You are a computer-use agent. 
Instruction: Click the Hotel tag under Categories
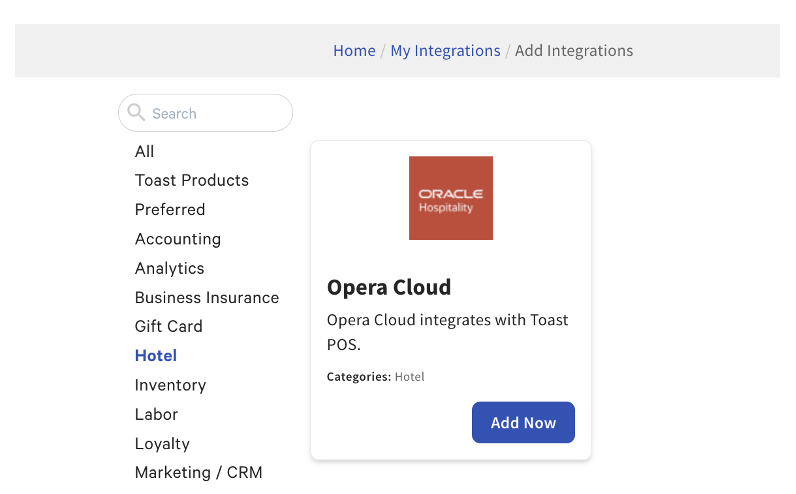[x=410, y=377]
